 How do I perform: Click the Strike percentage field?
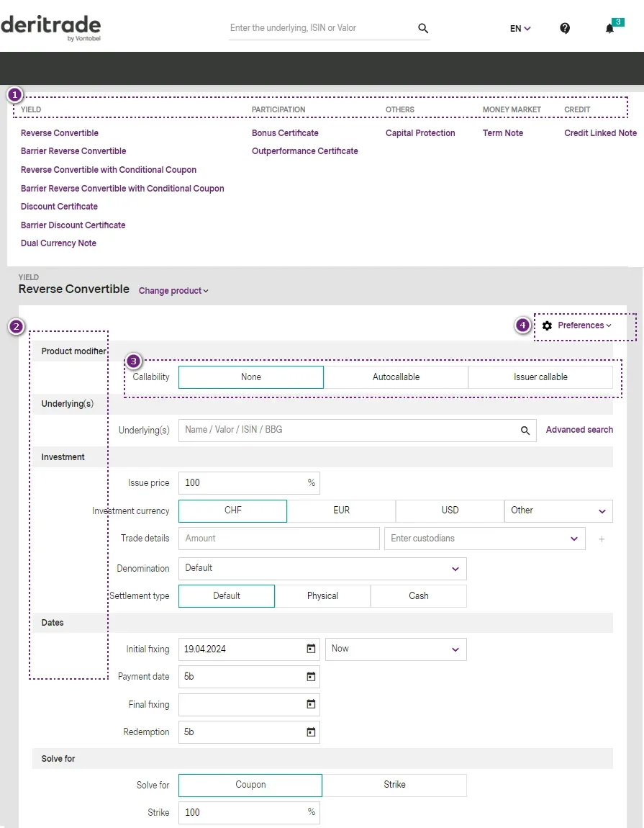coord(249,813)
